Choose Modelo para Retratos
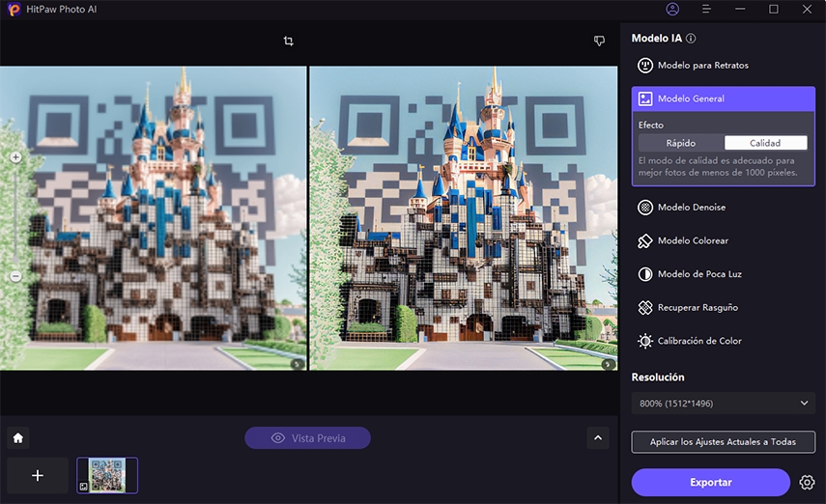 (x=724, y=66)
